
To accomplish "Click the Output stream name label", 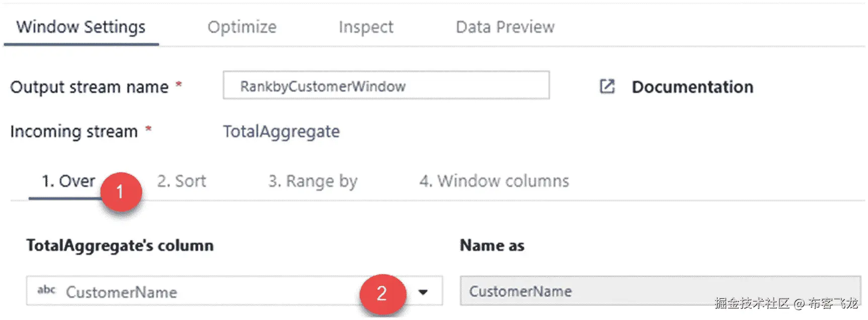I will (89, 87).
